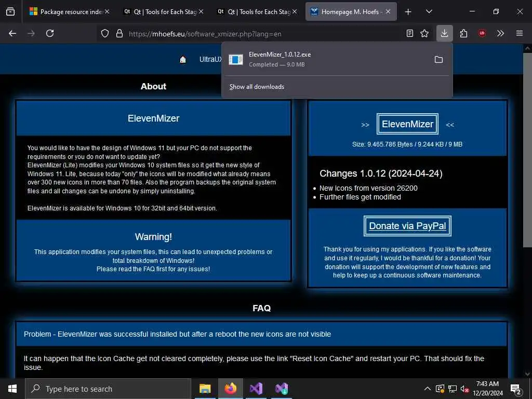532x399 pixels.
Task: Click the scrollbar up arrow
Action: [x=527, y=48]
